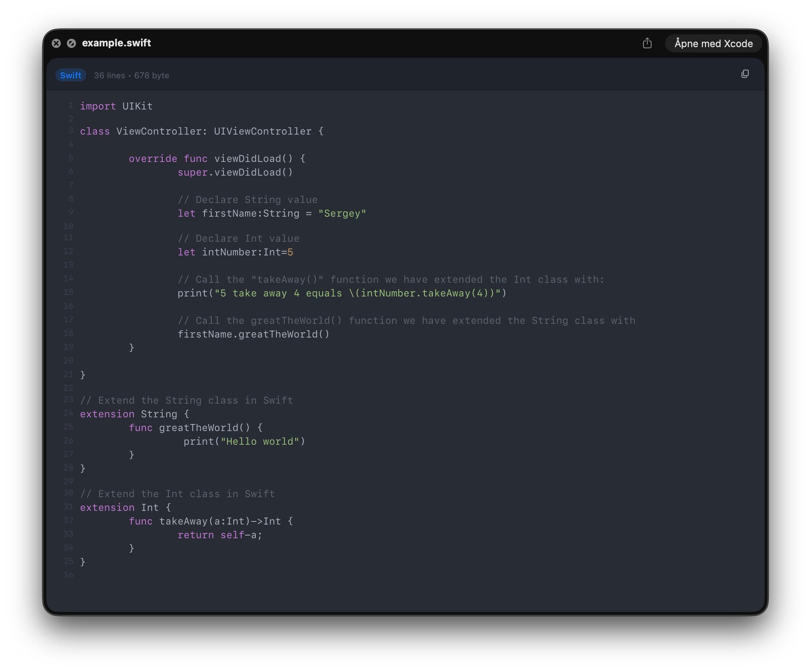Copy the code using the copy icon
Screen dimensions: 811x672
click(745, 73)
